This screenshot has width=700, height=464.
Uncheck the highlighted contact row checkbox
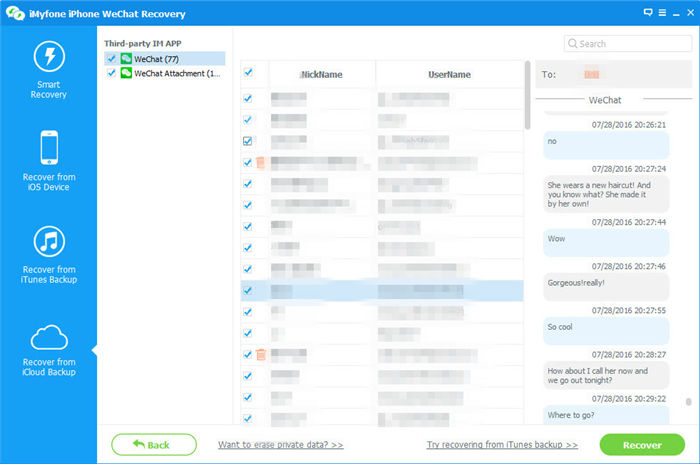[247, 290]
